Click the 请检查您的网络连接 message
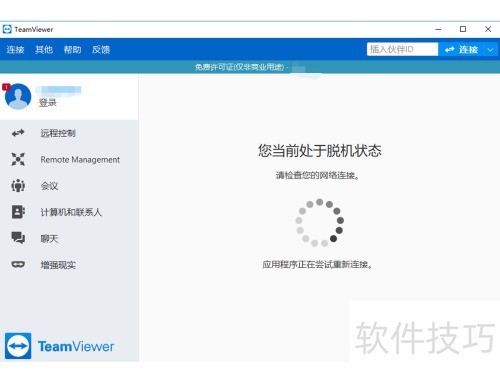Image resolution: width=500 pixels, height=375 pixels. (x=317, y=175)
